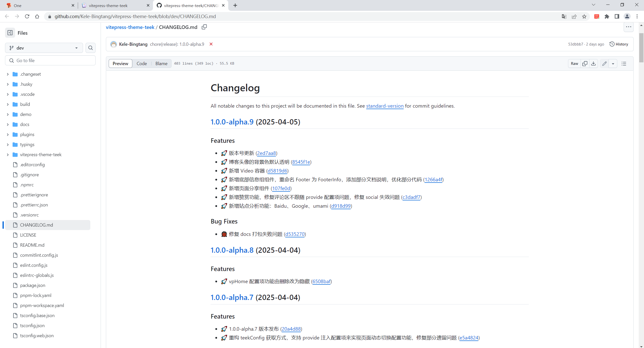
Task: Open the dev branch dropdown
Action: click(44, 48)
